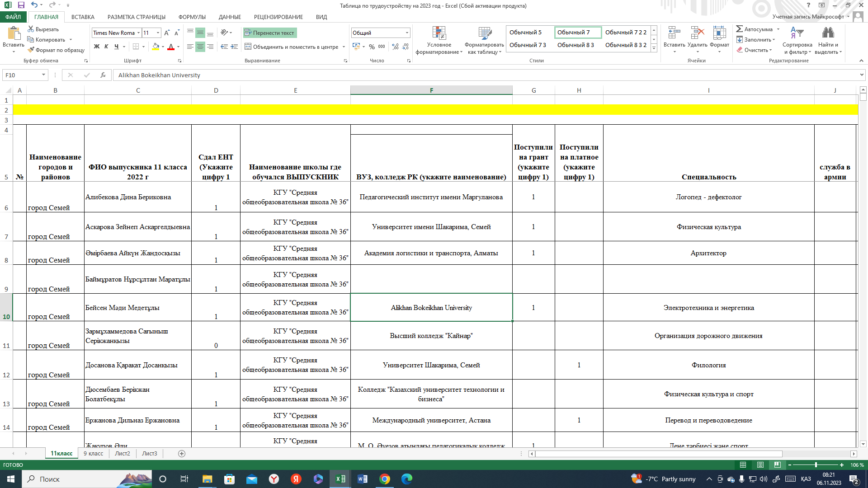Add new sheet plus button
Viewport: 868px width, 488px height.
[182, 454]
